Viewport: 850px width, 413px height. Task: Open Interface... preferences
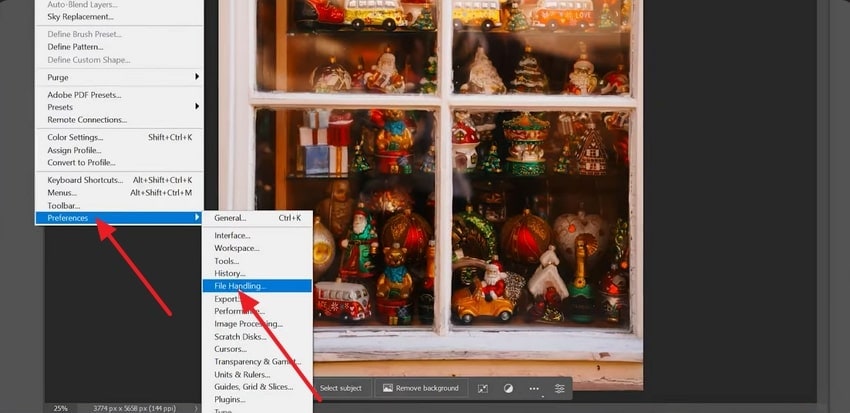(x=257, y=236)
